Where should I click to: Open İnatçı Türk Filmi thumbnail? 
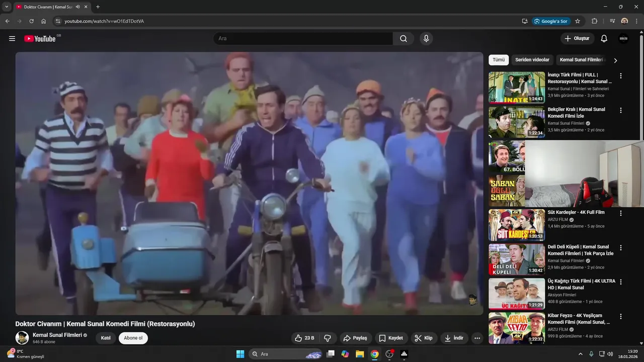tap(517, 87)
